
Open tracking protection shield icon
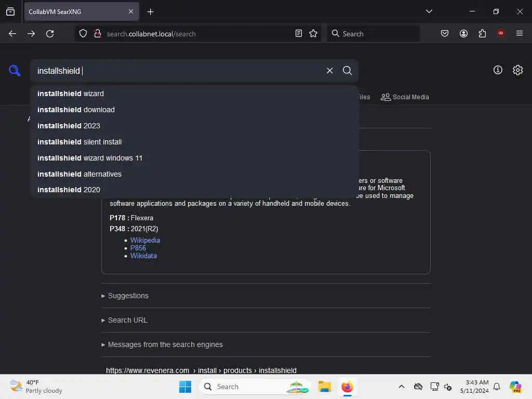point(83,34)
